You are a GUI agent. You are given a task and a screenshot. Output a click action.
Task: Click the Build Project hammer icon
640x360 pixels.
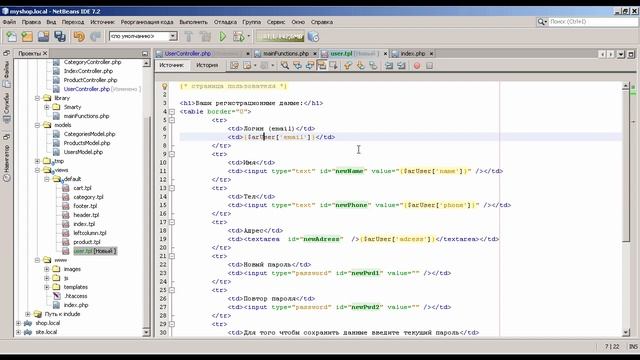tap(189, 37)
